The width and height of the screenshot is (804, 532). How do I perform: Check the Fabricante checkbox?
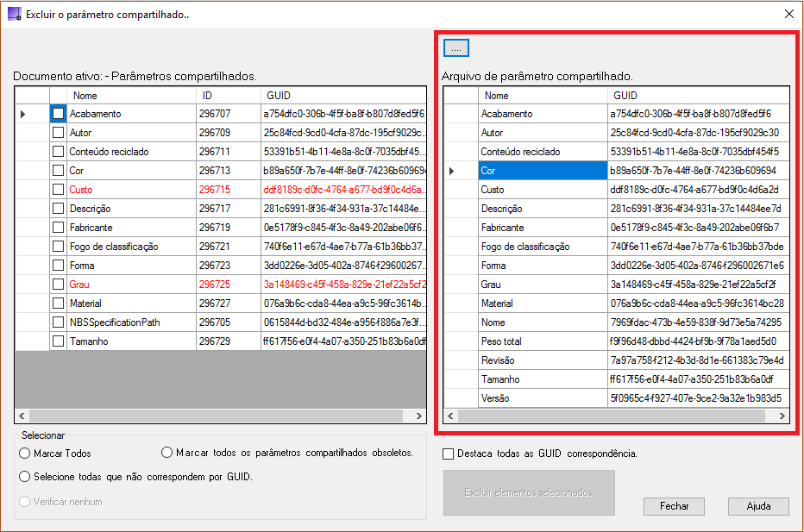pyautogui.click(x=58, y=227)
